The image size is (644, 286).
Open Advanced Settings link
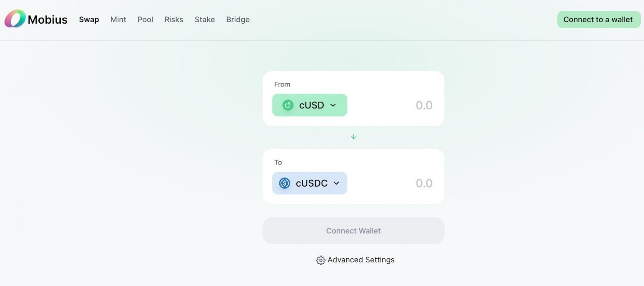[x=361, y=260]
